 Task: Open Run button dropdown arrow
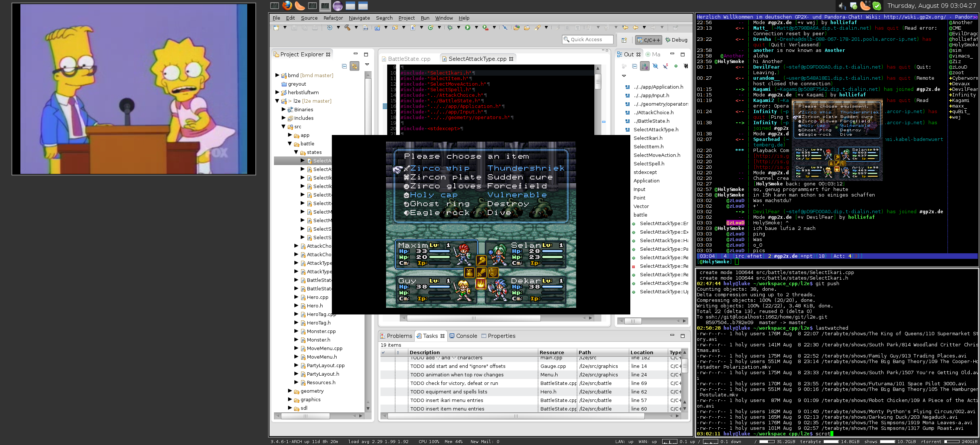point(476,27)
